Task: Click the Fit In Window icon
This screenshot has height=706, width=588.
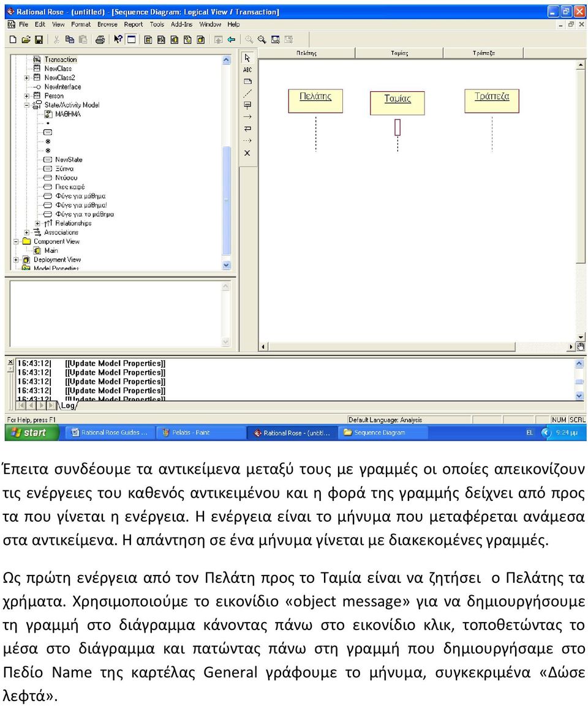Action: click(275, 40)
